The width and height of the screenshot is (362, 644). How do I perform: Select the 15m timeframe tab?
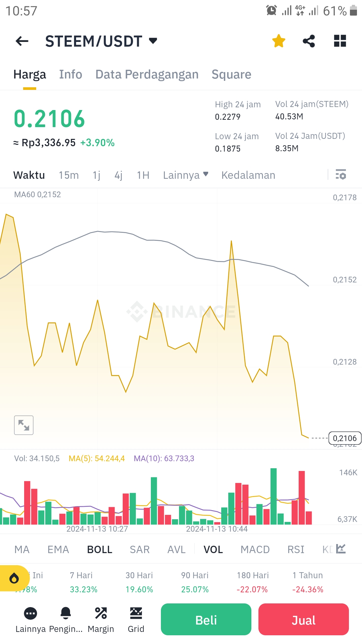tap(69, 175)
